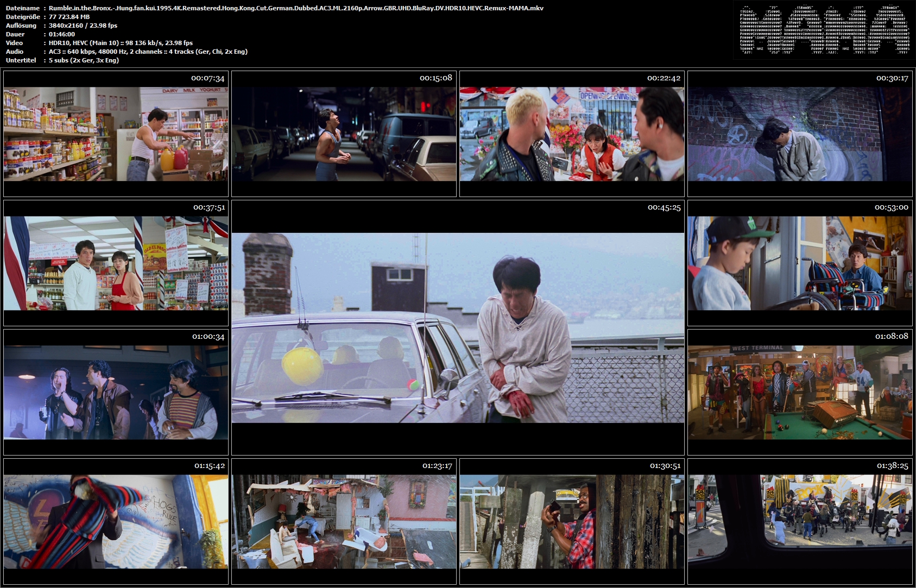Open the wrecked apartment frame at 01:23:17
Screen dimensions: 916x588
[x=344, y=521]
